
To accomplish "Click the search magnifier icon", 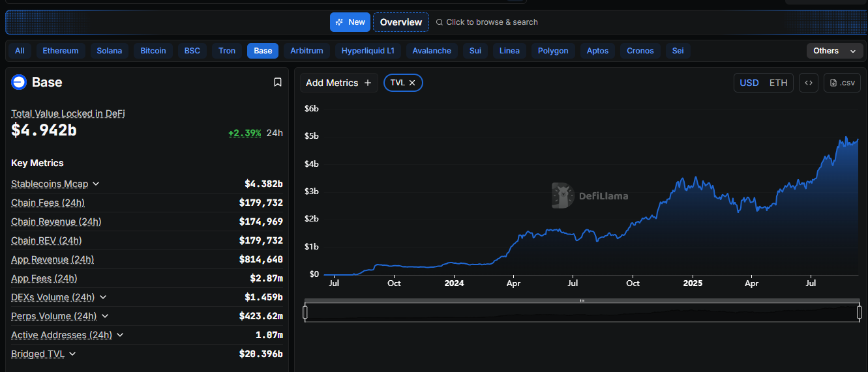I will [x=440, y=22].
